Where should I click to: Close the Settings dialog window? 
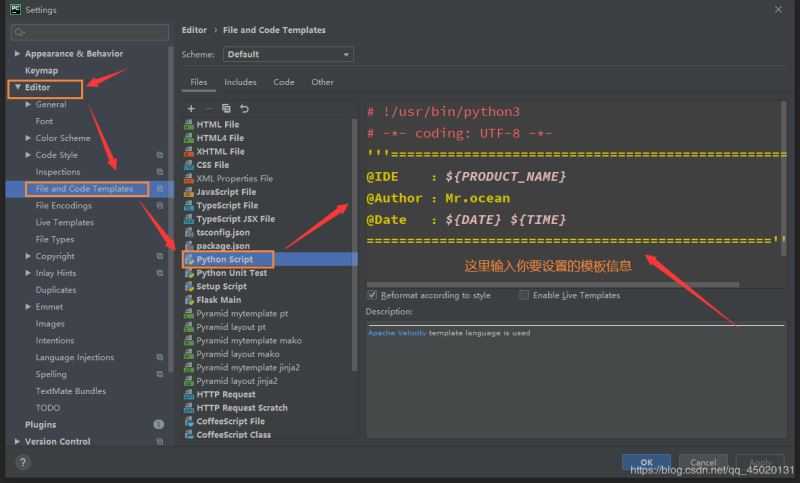[x=778, y=10]
